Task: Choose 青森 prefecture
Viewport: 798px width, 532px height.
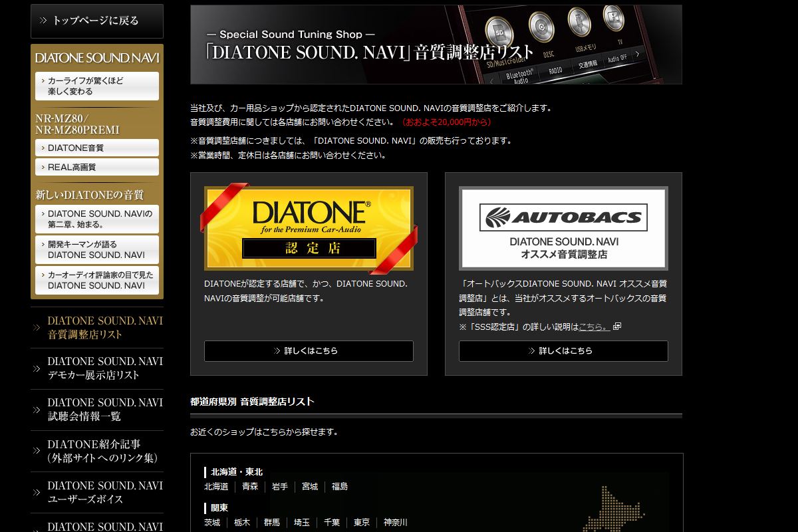Action: [250, 487]
